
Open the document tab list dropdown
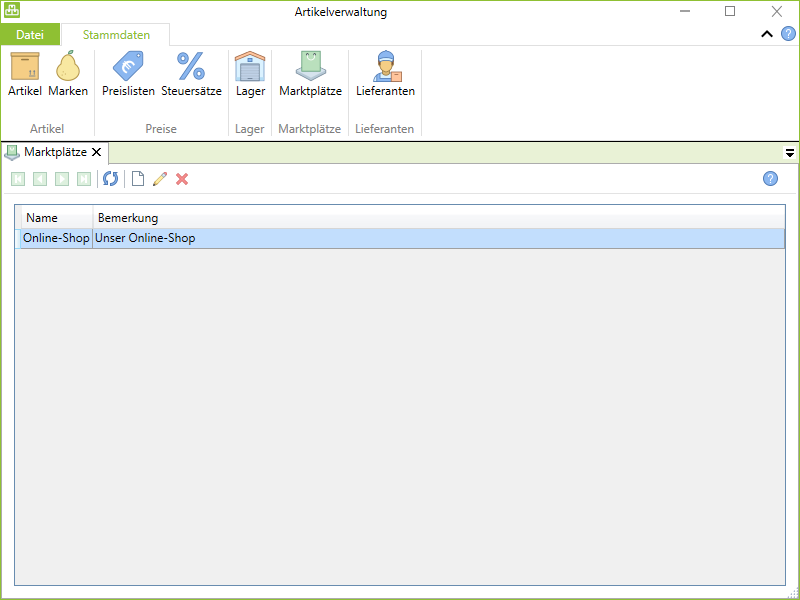pos(789,153)
